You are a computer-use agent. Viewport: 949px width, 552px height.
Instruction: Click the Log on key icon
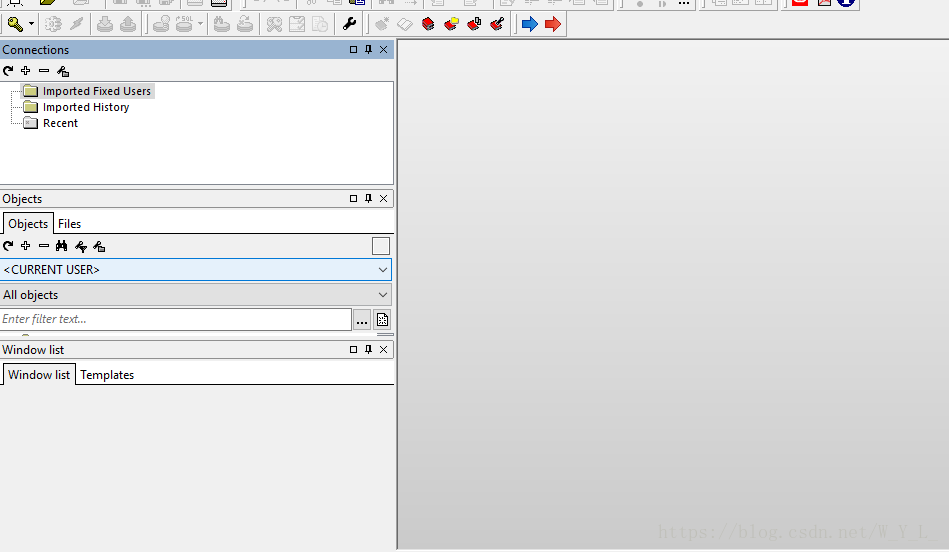(x=15, y=24)
